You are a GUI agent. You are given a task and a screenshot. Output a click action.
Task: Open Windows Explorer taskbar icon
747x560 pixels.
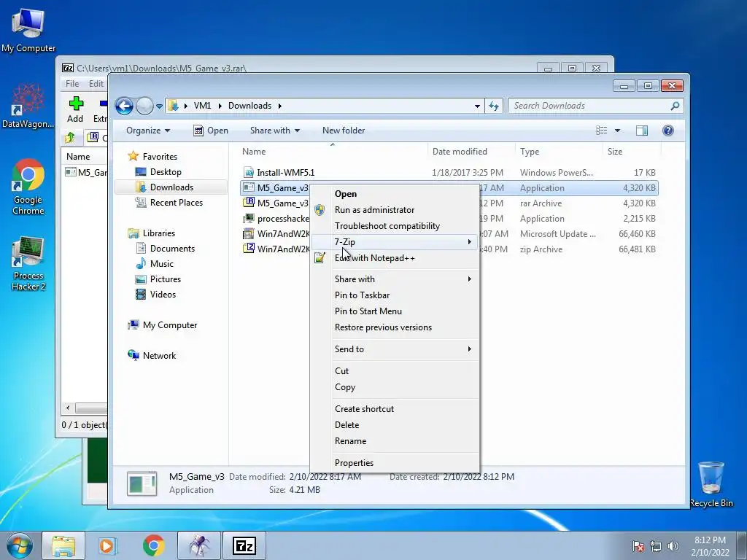point(63,545)
